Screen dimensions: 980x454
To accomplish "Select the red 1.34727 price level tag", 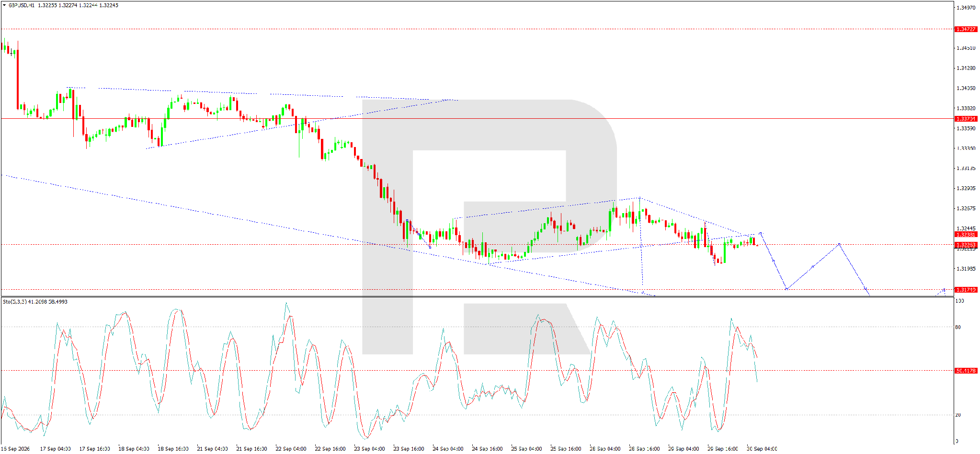I will 966,29.
